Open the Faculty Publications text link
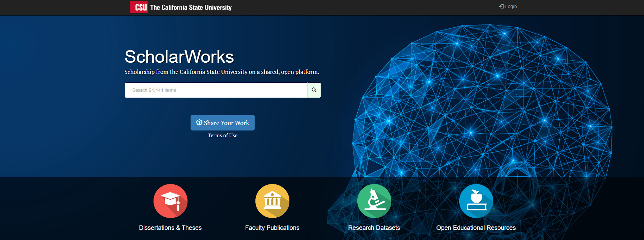644x240 pixels. (272, 228)
